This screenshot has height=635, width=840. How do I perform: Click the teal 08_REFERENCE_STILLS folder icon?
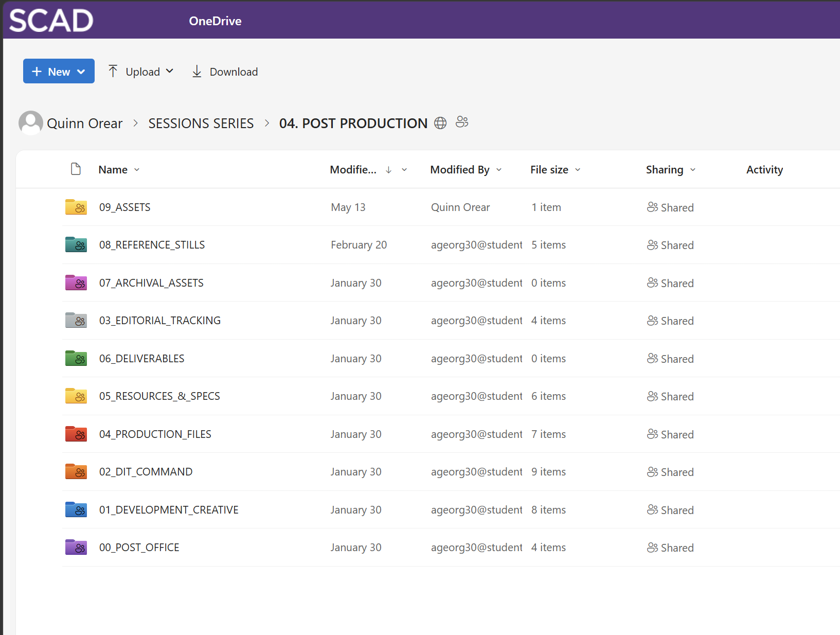click(x=76, y=244)
